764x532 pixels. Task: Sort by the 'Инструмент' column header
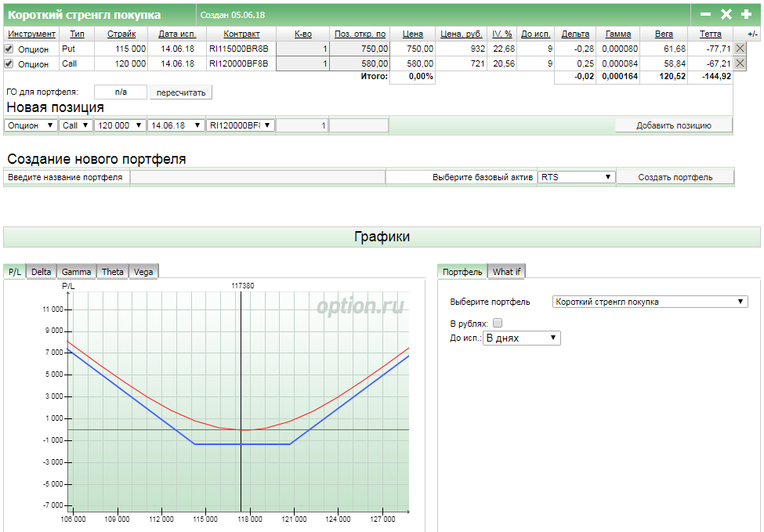[x=31, y=34]
